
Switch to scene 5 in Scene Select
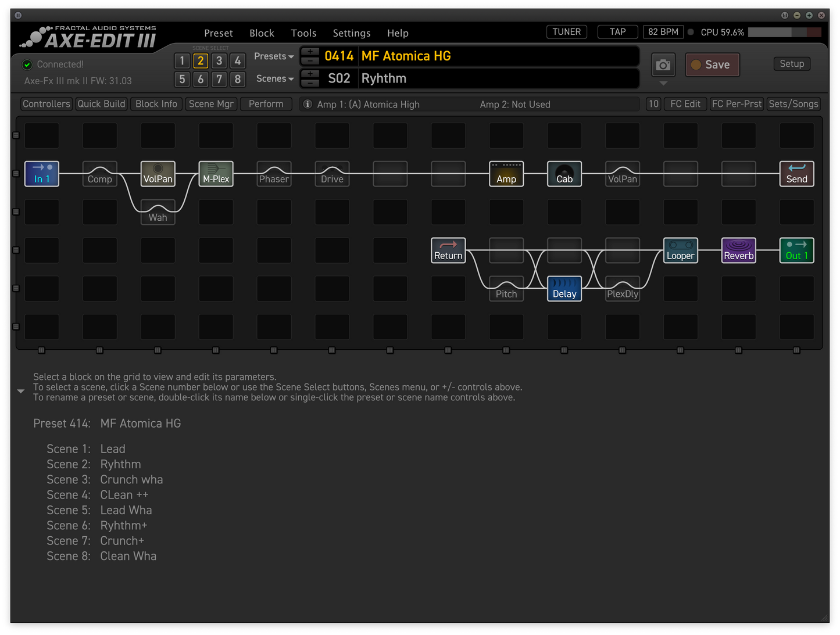(x=182, y=79)
